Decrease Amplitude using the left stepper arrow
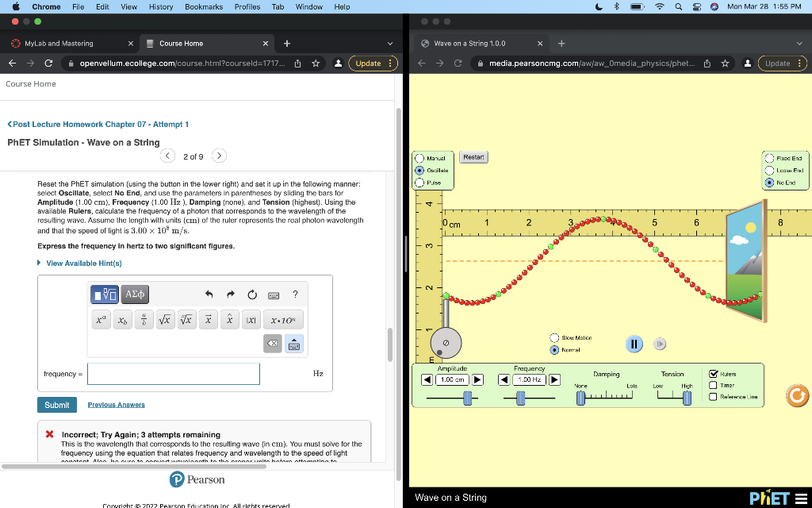812x508 pixels. [x=426, y=379]
